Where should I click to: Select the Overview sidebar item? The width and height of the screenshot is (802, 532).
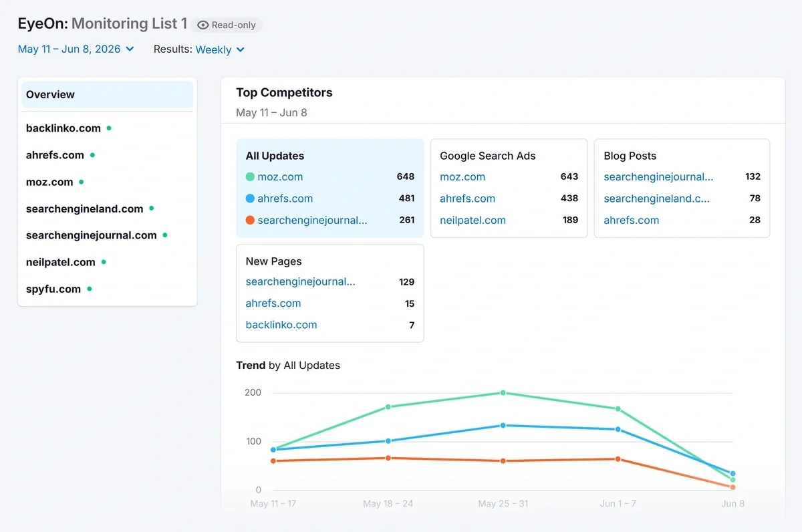pyautogui.click(x=107, y=94)
